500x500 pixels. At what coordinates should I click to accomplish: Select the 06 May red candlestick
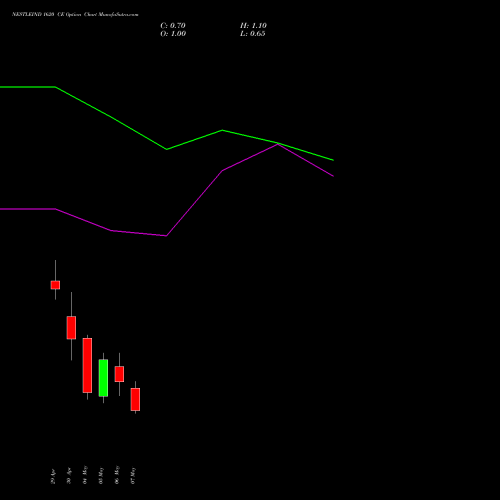119,374
